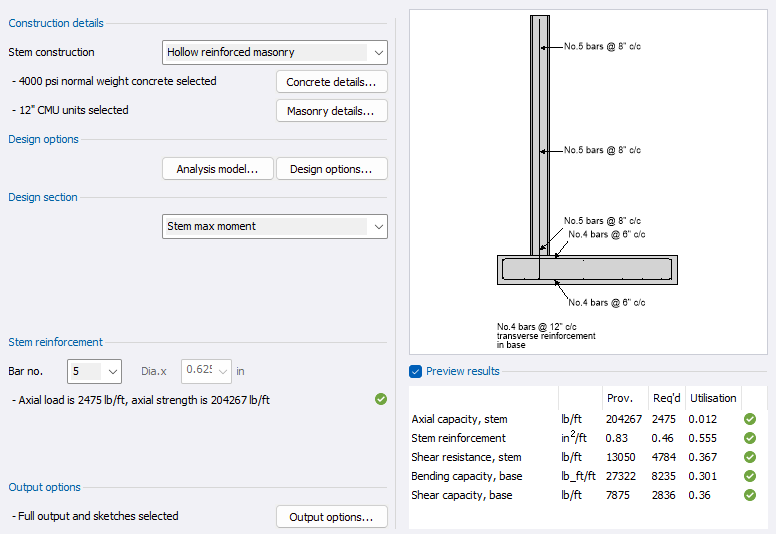Toggle the Preview results checkbox
776x534 pixels.
coord(416,371)
